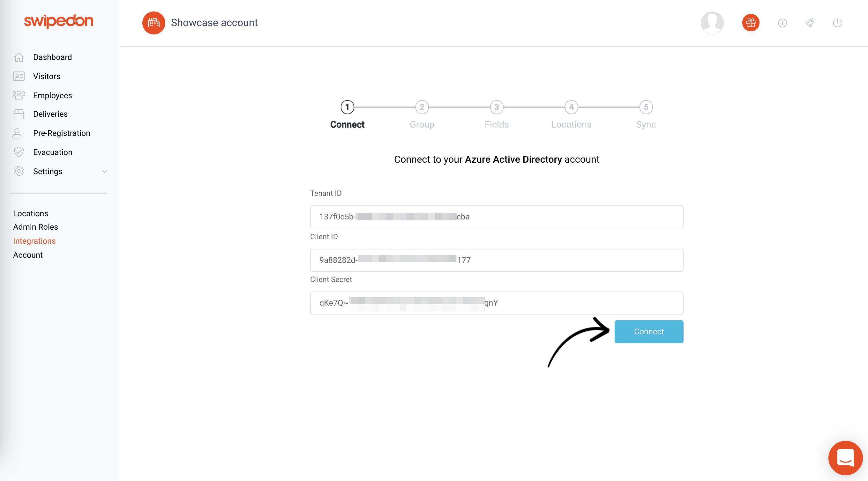Go to Visitors section
Viewport: 868px width, 481px height.
tap(47, 77)
